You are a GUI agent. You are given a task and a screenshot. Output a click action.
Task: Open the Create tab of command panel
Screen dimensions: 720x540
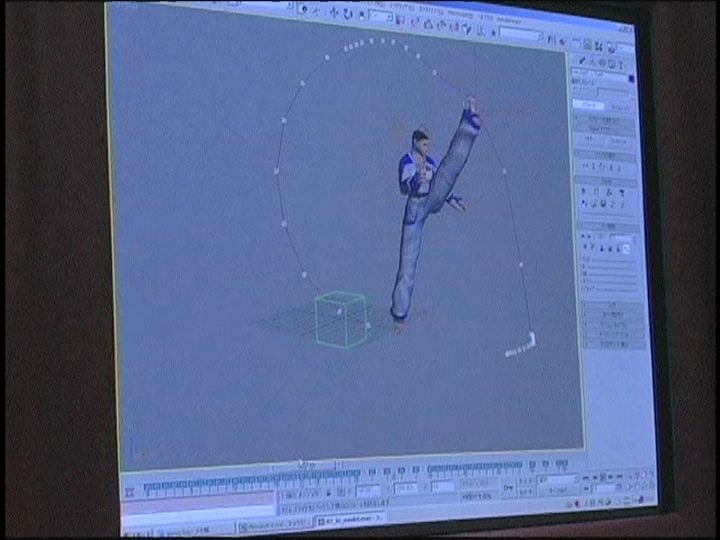point(582,61)
